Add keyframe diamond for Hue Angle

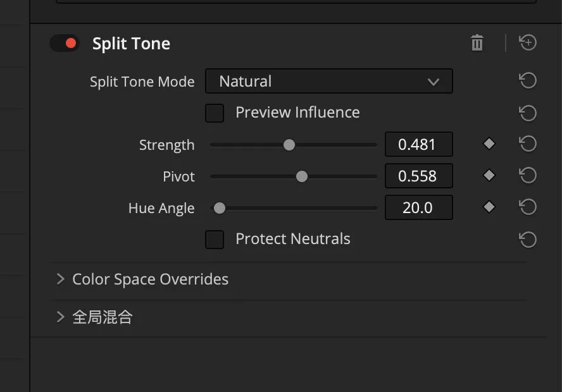489,207
